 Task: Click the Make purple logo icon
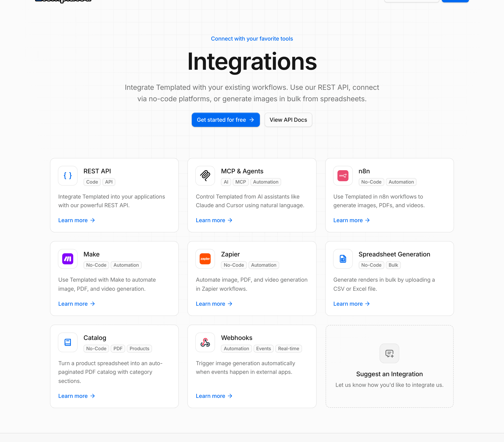68,259
